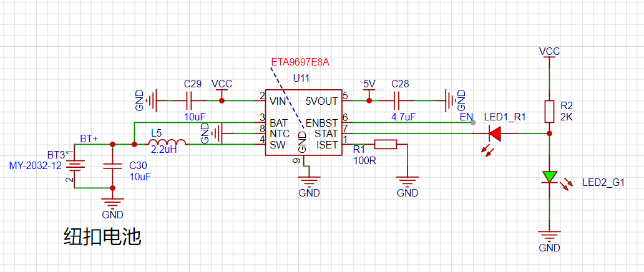Select the R1 resistor symbol near ISET
The image size is (644, 272).
pyautogui.click(x=385, y=145)
